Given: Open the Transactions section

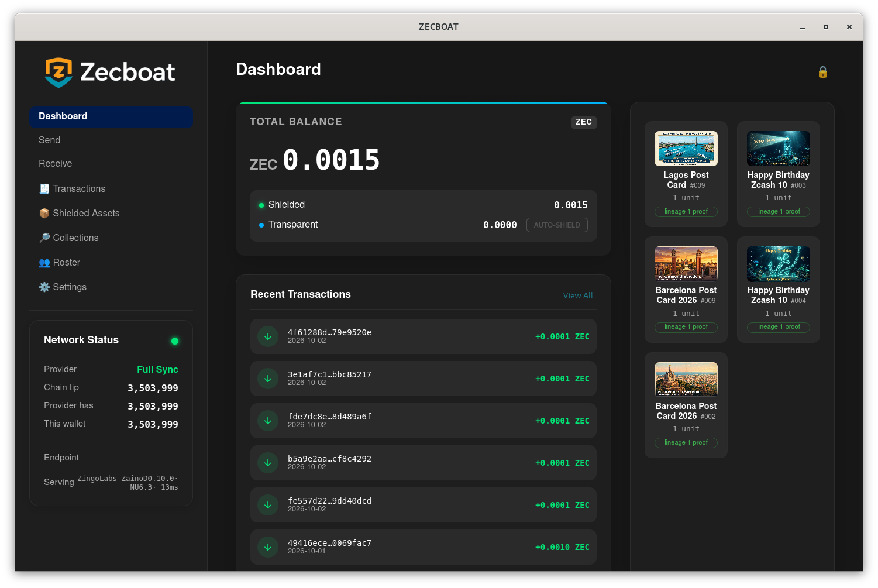Looking at the screenshot, I should [x=111, y=188].
